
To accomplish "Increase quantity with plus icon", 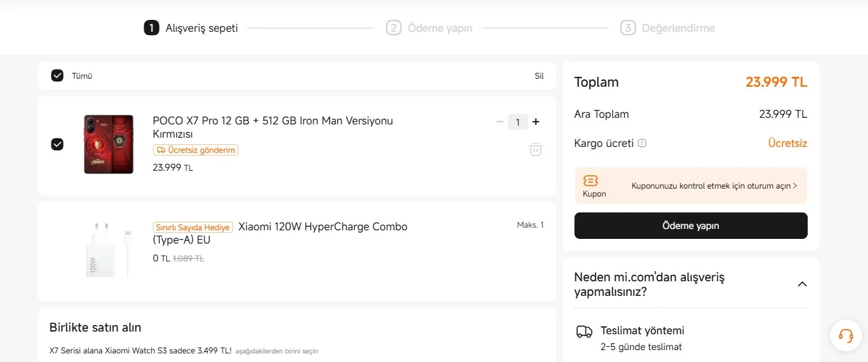I will pyautogui.click(x=536, y=122).
